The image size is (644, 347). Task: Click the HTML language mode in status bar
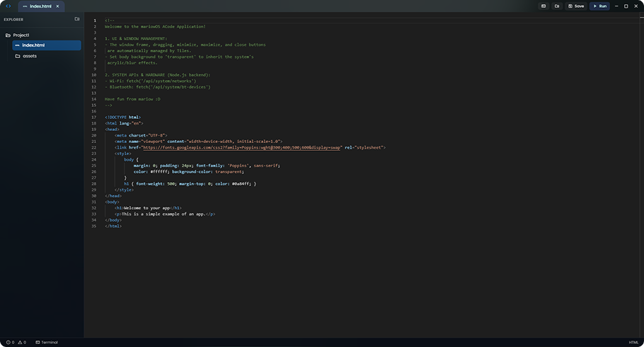click(633, 342)
